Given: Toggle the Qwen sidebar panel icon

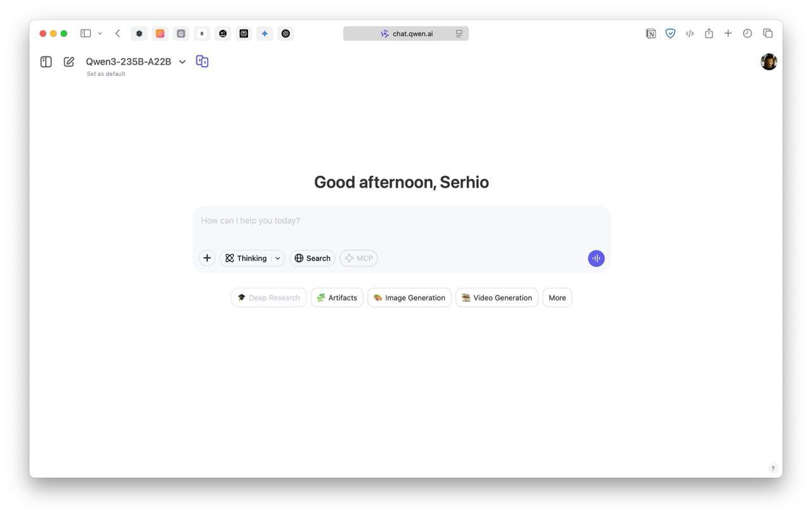Looking at the screenshot, I should pyautogui.click(x=46, y=61).
